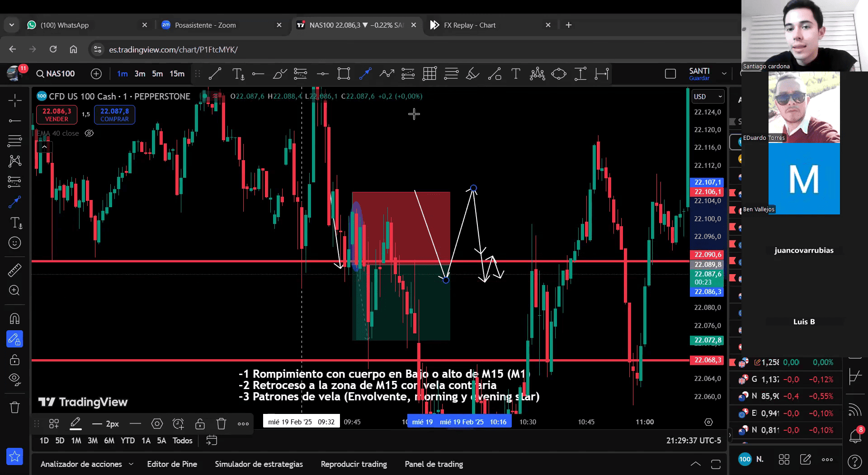Open line style dropdown in floating toolbar
Viewport: 868px width, 475px height.
[135, 424]
